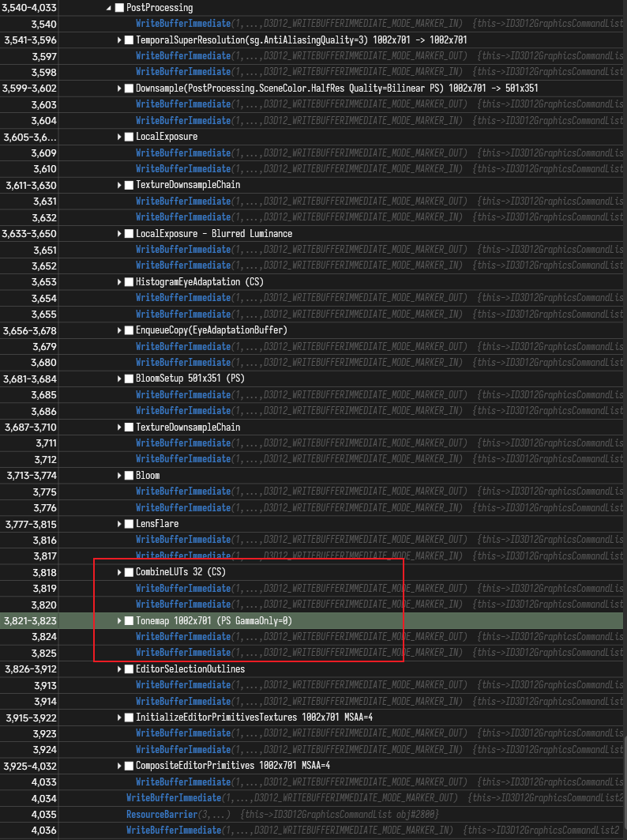
Task: Toggle the HistogramEyeAdaptation (CS) checkbox
Action: (129, 282)
